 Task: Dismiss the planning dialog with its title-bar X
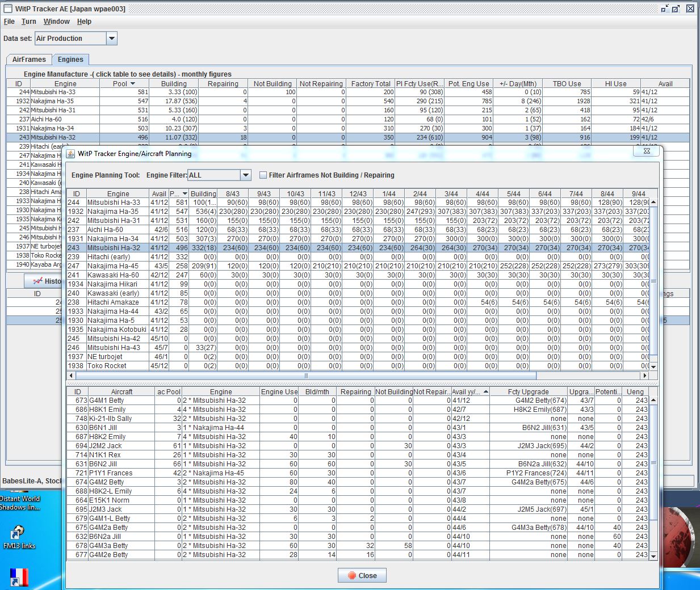coord(647,151)
